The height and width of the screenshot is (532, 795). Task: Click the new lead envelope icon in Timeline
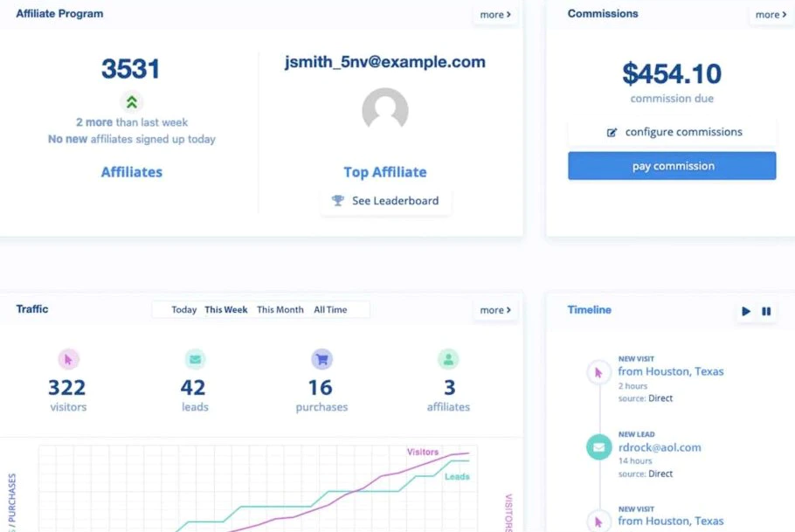click(598, 447)
